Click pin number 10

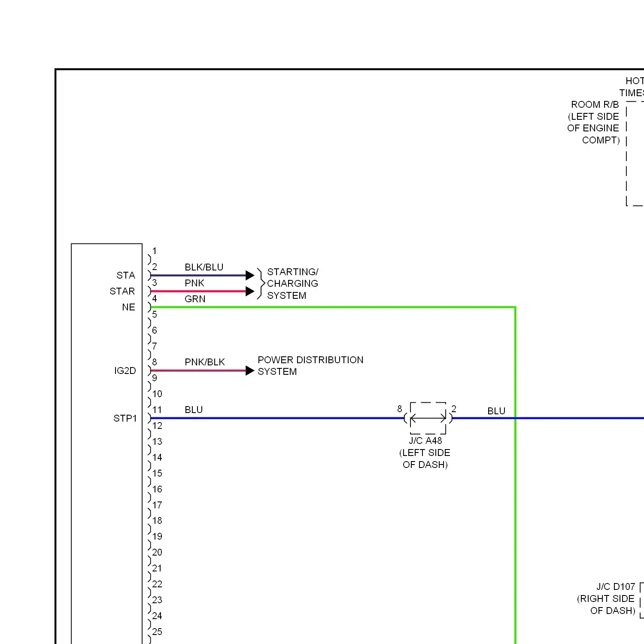click(157, 394)
